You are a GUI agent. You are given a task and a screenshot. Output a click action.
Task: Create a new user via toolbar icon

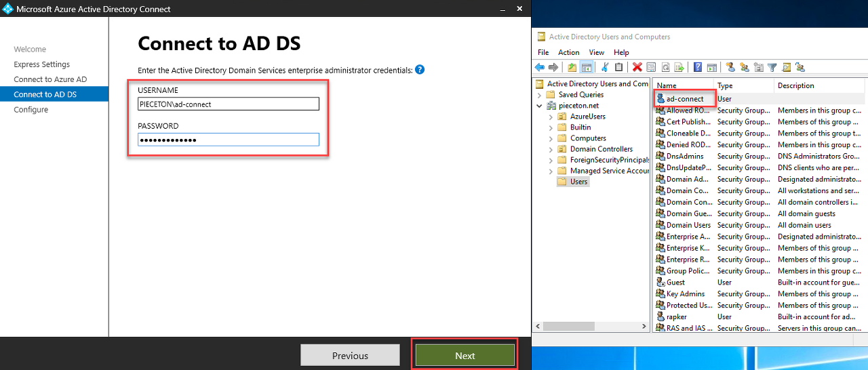coord(730,67)
